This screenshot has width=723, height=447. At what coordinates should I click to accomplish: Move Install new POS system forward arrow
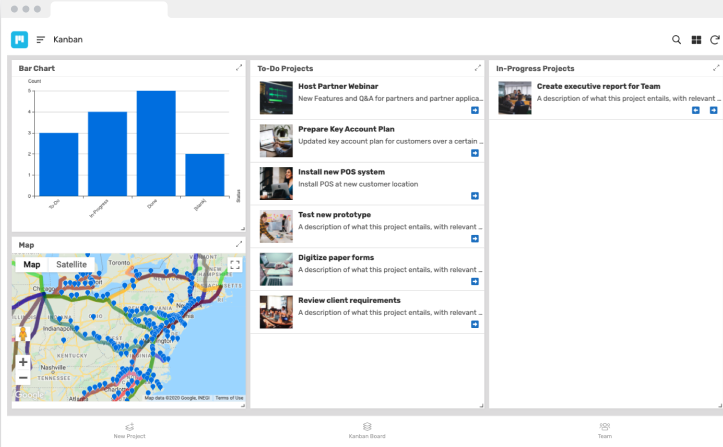point(474,196)
